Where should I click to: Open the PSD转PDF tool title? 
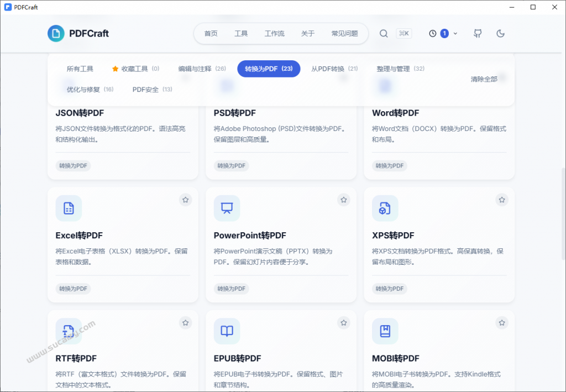coord(234,113)
